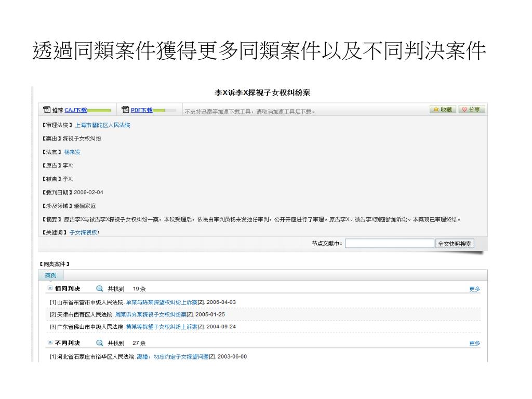
Task: Open the PDF下载 link
Action: [x=141, y=110]
